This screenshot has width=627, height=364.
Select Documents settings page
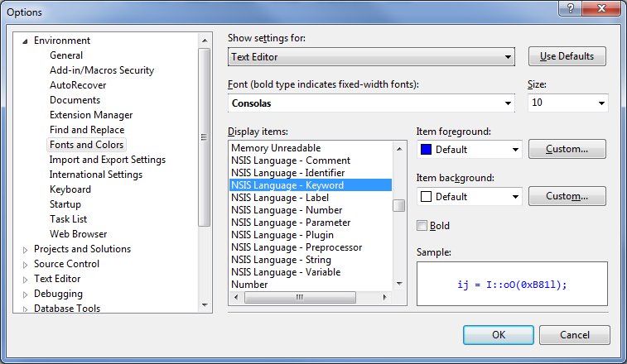pos(75,100)
